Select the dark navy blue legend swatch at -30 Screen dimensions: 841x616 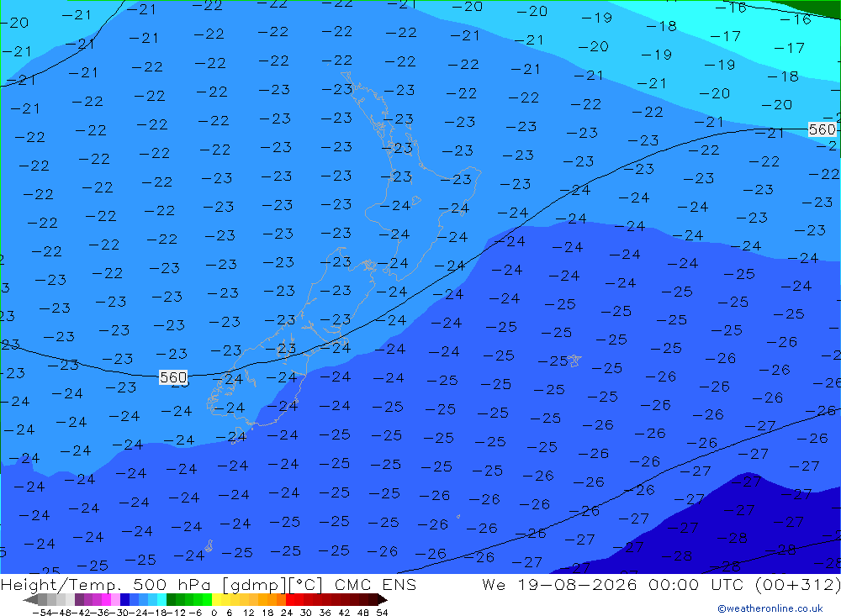(124, 599)
